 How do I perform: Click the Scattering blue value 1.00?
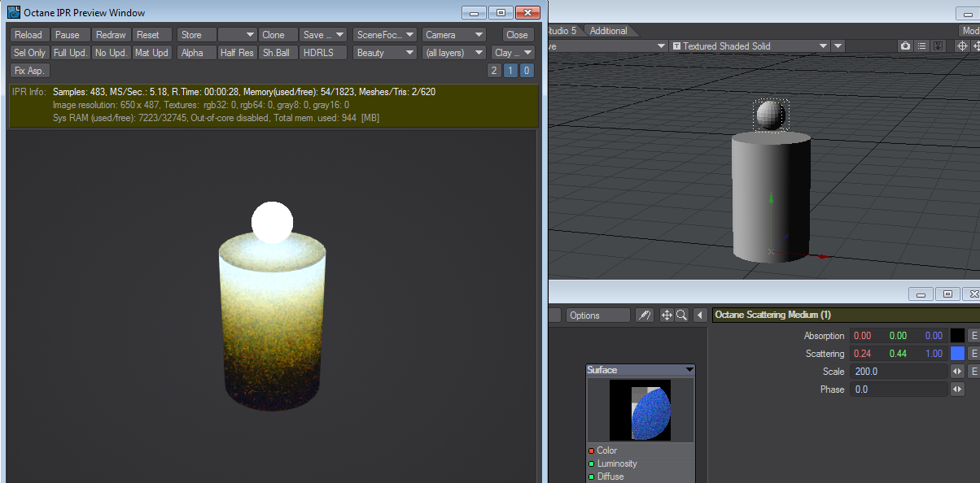tap(933, 354)
